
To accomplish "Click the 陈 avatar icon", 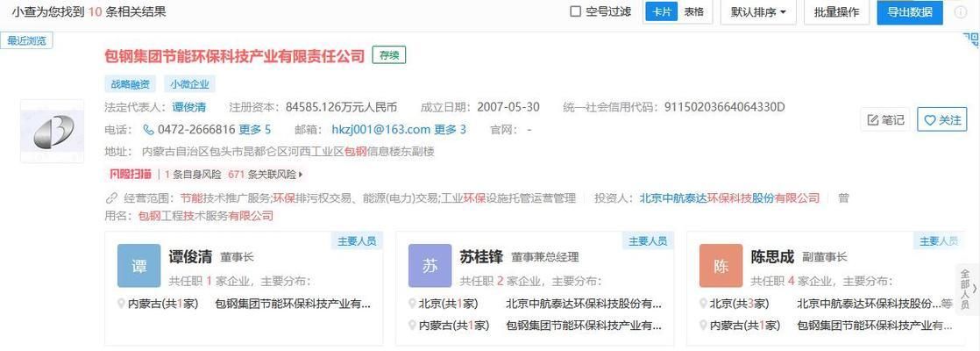I will coord(721,265).
